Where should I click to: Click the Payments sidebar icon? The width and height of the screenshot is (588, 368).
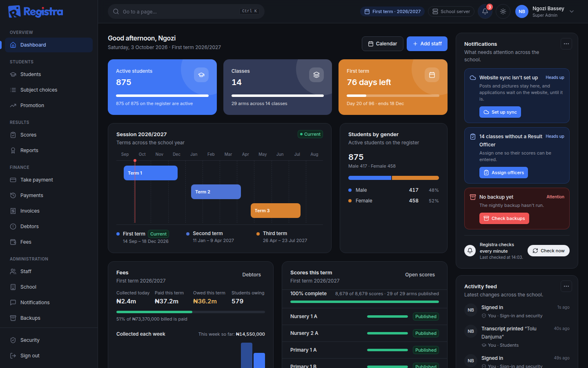coord(13,195)
